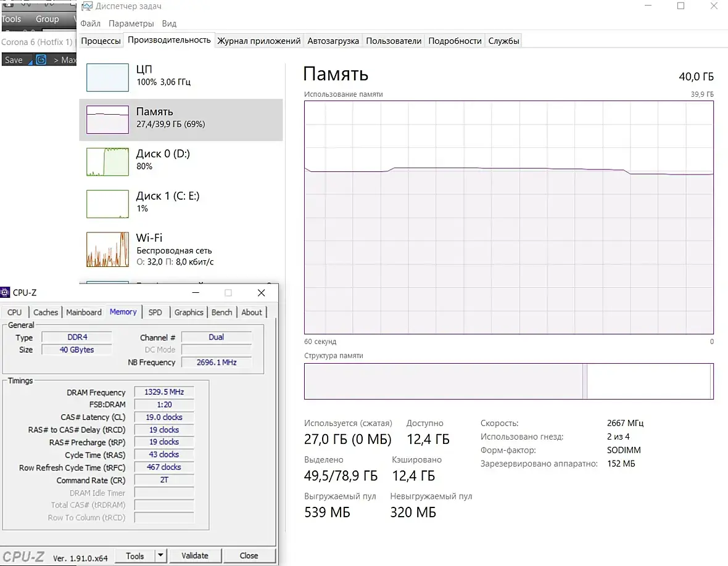Select the Диск 1 (C: E:) graph thumbnail
Screen dimensions: 728x566
(107, 203)
